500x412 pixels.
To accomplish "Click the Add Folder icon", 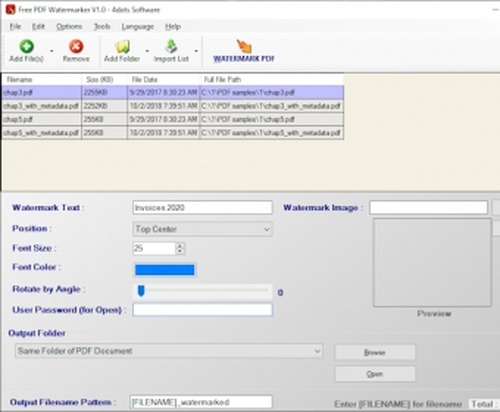I will (x=122, y=47).
